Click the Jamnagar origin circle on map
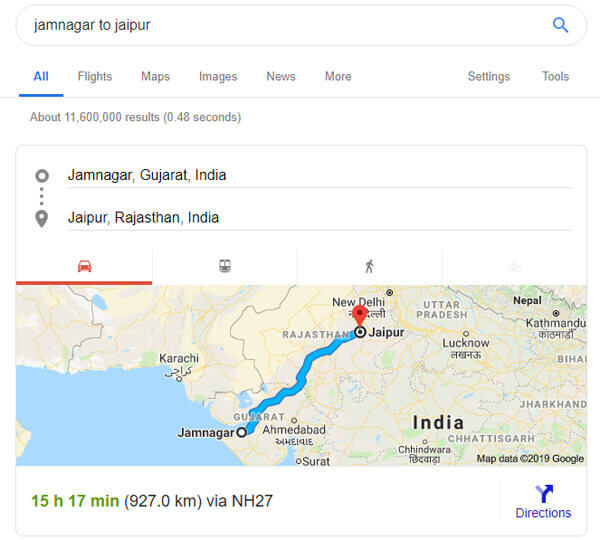This screenshot has height=540, width=600. click(241, 432)
